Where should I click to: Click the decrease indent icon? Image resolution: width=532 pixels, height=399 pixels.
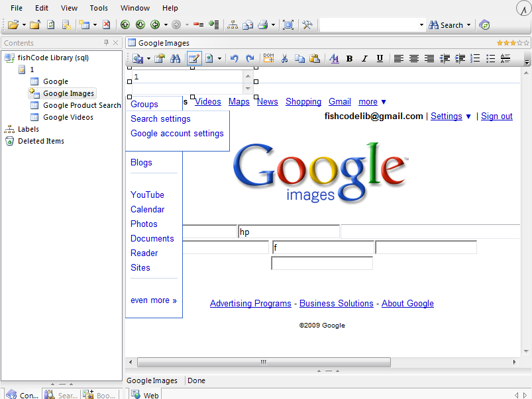445,59
